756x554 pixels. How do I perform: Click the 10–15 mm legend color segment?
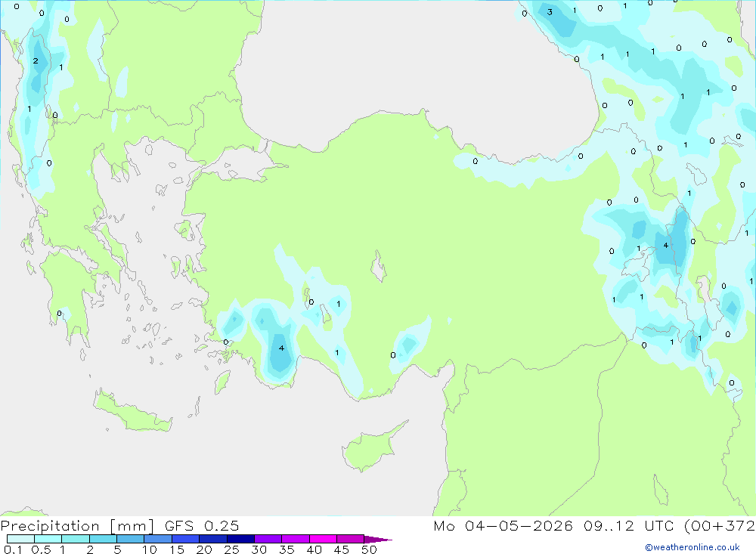pos(158,539)
